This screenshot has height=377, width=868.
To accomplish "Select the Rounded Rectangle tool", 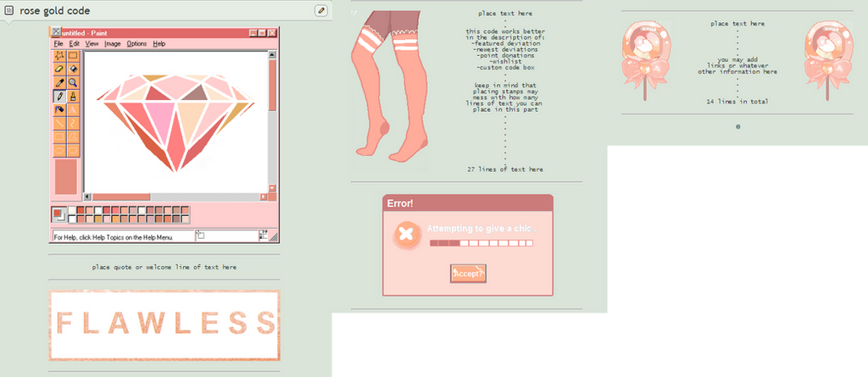I will click(73, 150).
